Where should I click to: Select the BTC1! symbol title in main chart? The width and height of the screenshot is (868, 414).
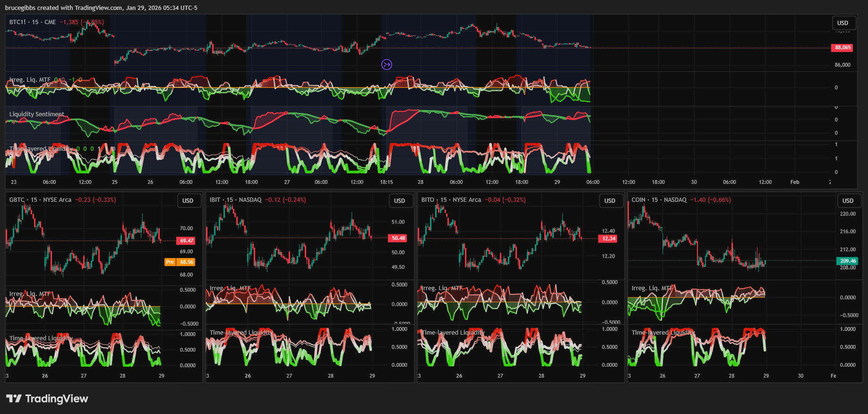(17, 22)
